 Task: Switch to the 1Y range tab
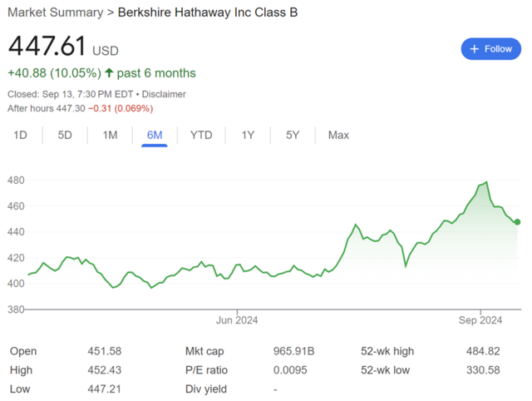point(248,135)
